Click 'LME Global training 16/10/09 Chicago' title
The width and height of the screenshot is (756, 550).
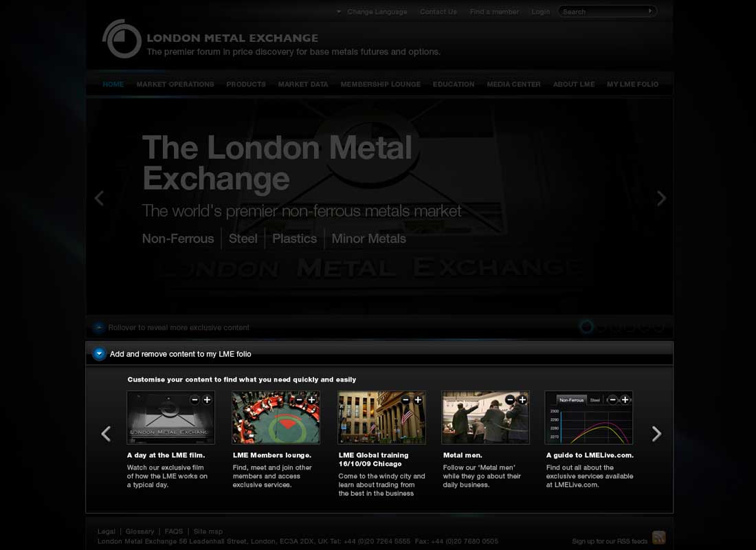click(374, 459)
